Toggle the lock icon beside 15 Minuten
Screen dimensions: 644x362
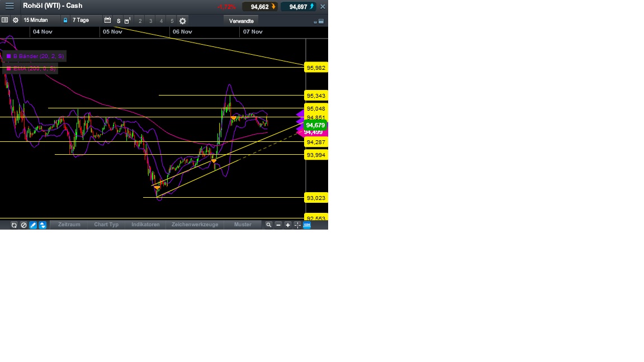tap(65, 20)
